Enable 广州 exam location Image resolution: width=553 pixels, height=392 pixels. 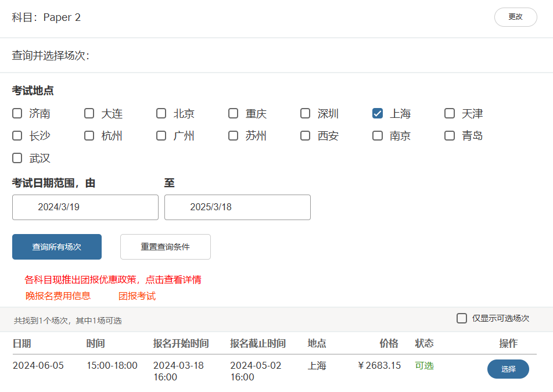tap(161, 136)
